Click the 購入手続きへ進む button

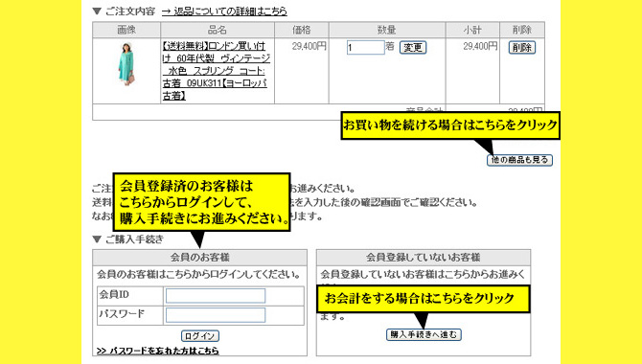click(x=424, y=334)
